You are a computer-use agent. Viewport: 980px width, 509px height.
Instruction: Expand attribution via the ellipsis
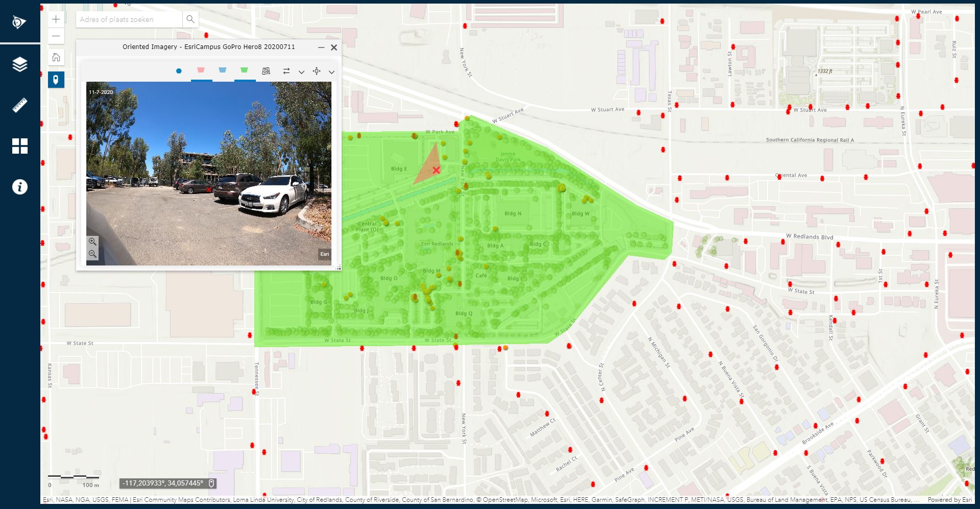pyautogui.click(x=918, y=500)
